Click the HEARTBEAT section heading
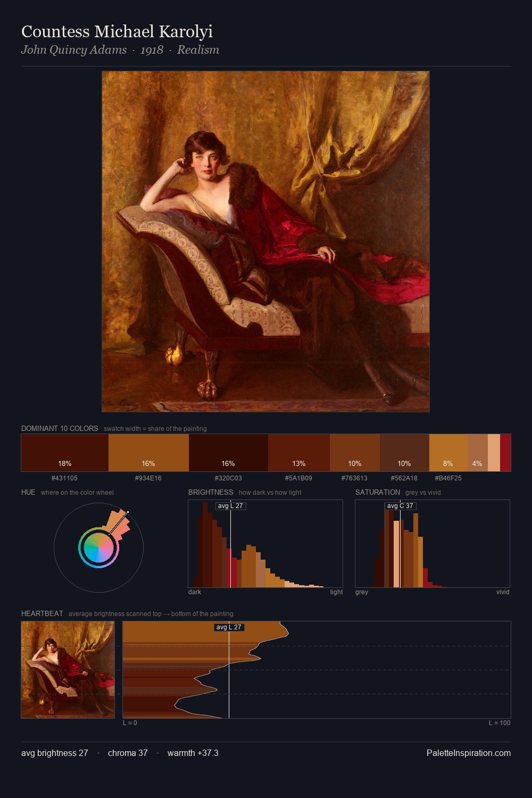This screenshot has height=798, width=532. coord(42,613)
